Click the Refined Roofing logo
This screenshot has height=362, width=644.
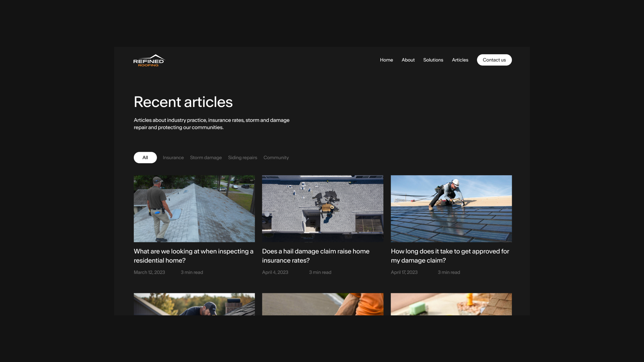[149, 60]
